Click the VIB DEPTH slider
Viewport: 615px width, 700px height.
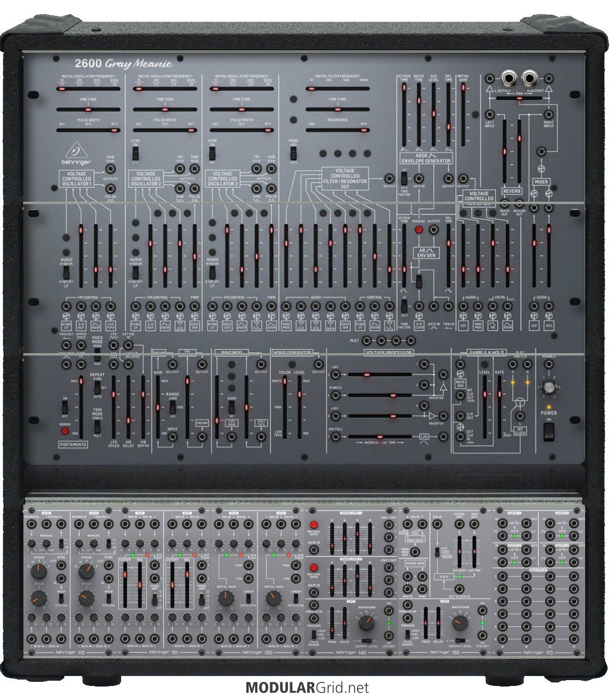click(143, 407)
